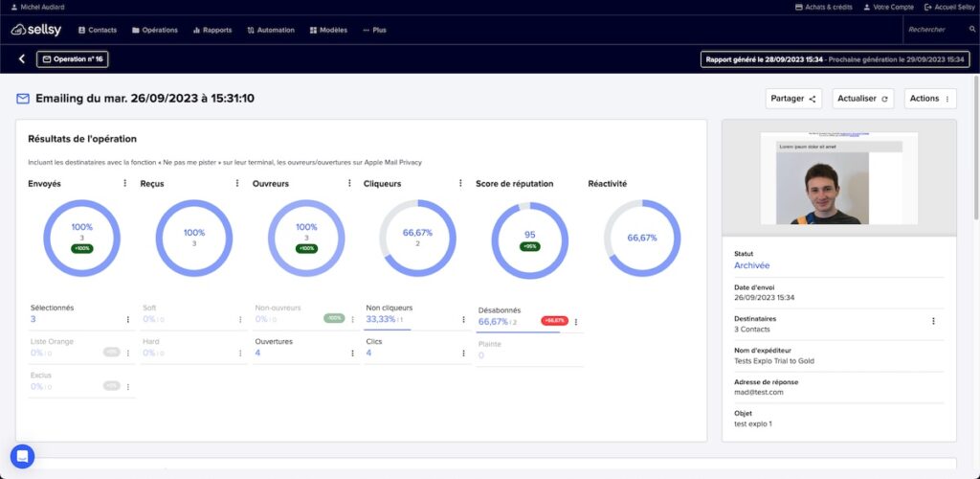Open Hard row three-dot menu
Image resolution: width=980 pixels, height=479 pixels.
tap(240, 354)
